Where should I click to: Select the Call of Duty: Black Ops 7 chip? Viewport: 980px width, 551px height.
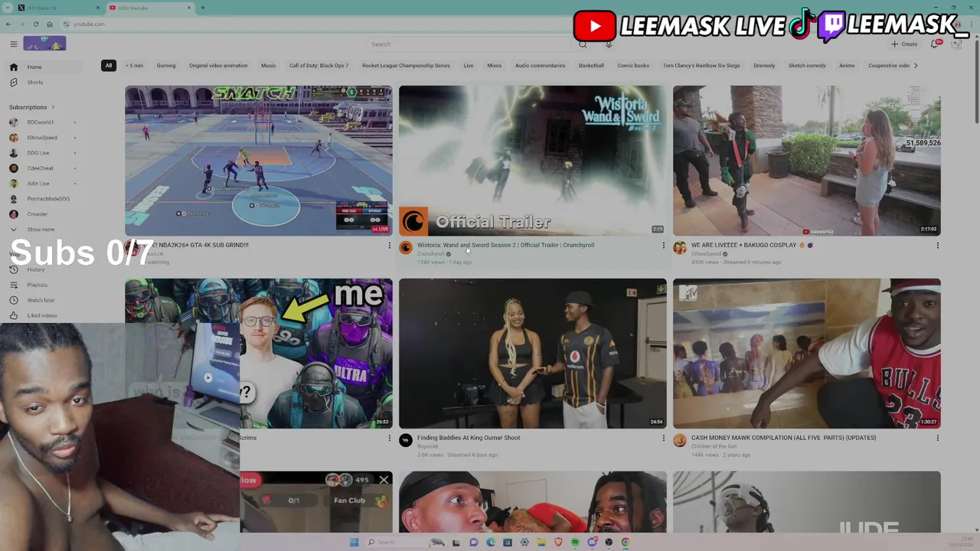[x=318, y=66]
